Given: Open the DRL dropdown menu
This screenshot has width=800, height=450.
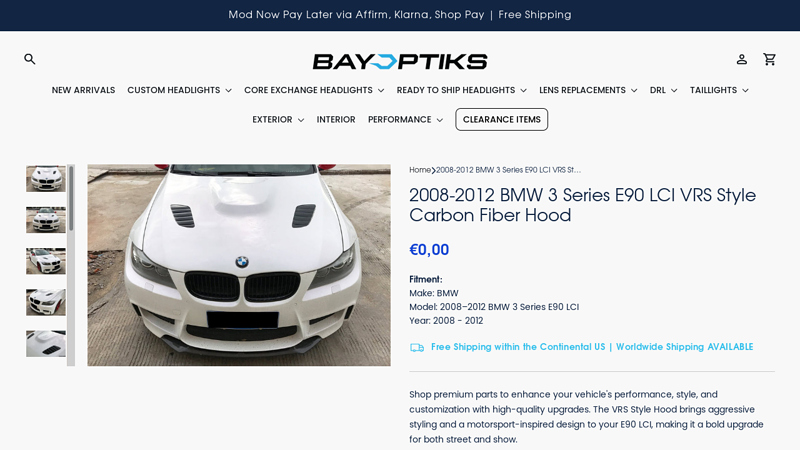Looking at the screenshot, I should [663, 90].
